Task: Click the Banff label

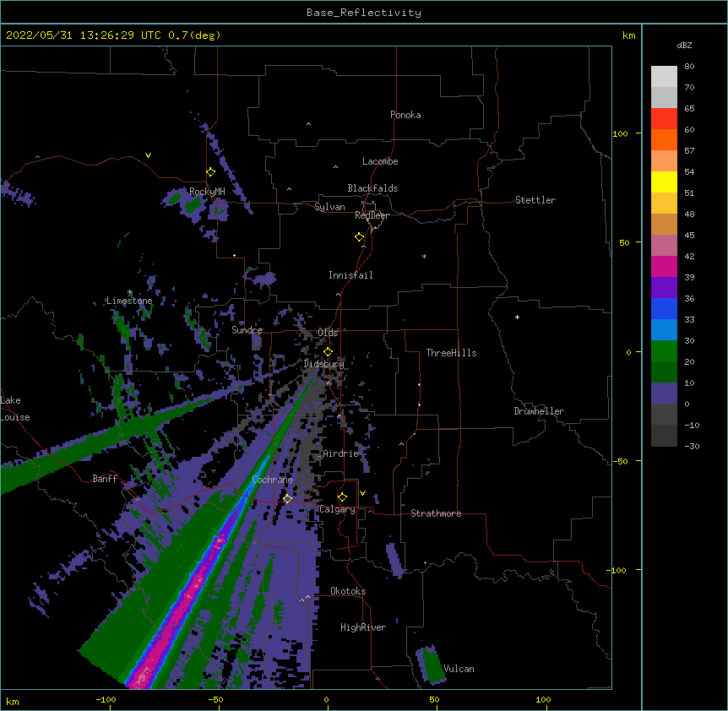Action: click(x=105, y=479)
